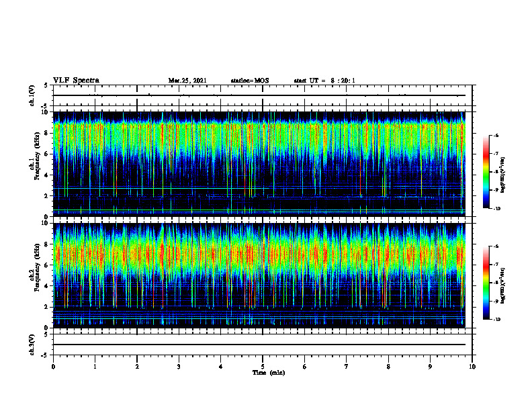This screenshot has width=532, height=411.
Task: Click the 4 kHz tick label of ch.2 spectrogram
Action: (47, 286)
